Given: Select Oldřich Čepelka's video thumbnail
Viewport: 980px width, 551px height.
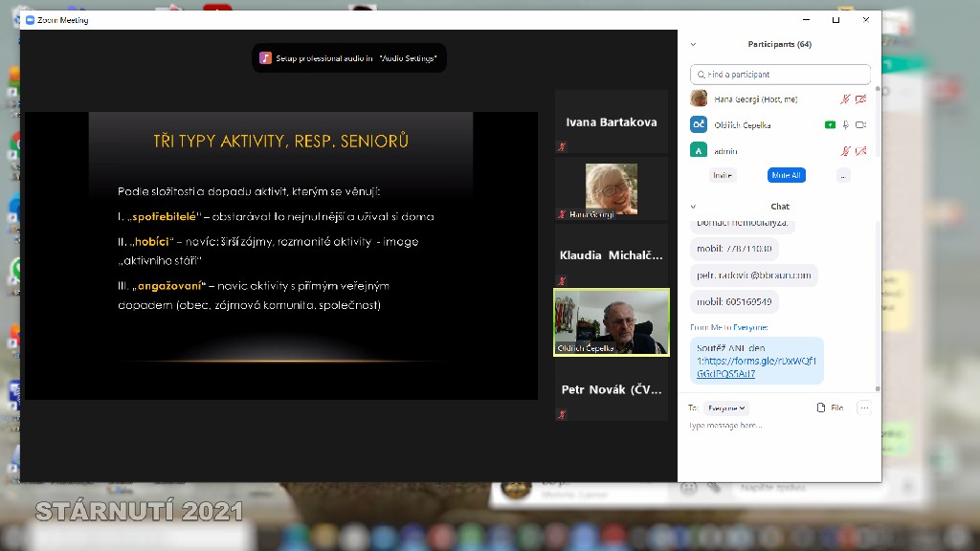Looking at the screenshot, I should coord(612,323).
